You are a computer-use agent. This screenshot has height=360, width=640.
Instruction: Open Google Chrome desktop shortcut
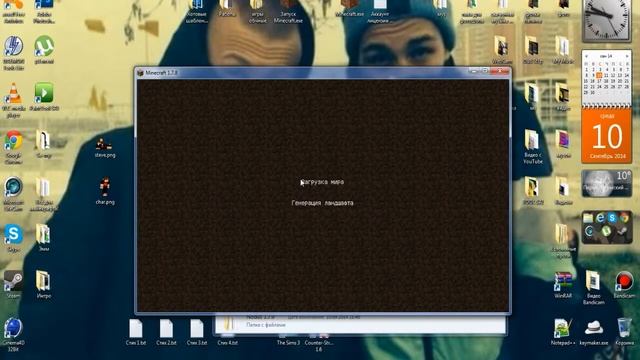coord(13,147)
